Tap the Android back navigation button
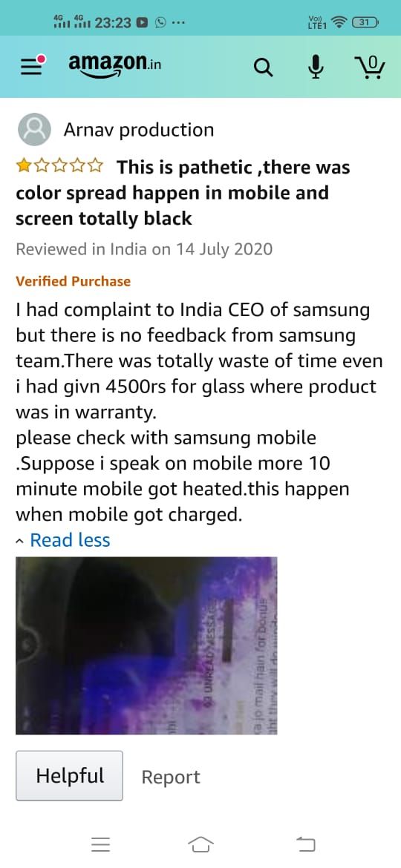 click(x=306, y=844)
